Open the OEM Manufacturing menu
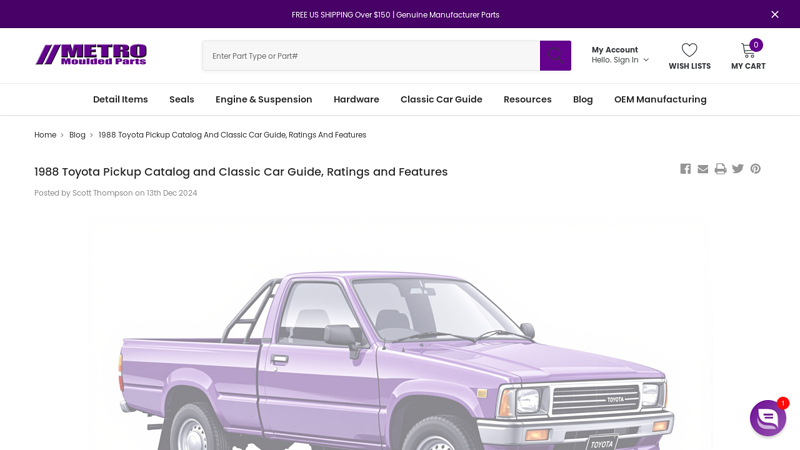 click(660, 99)
